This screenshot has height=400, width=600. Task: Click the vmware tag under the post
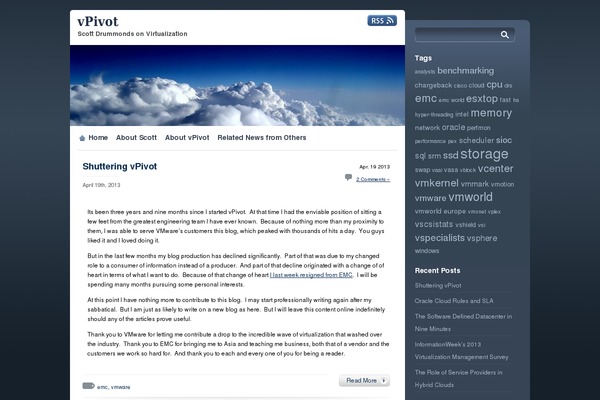(x=121, y=387)
